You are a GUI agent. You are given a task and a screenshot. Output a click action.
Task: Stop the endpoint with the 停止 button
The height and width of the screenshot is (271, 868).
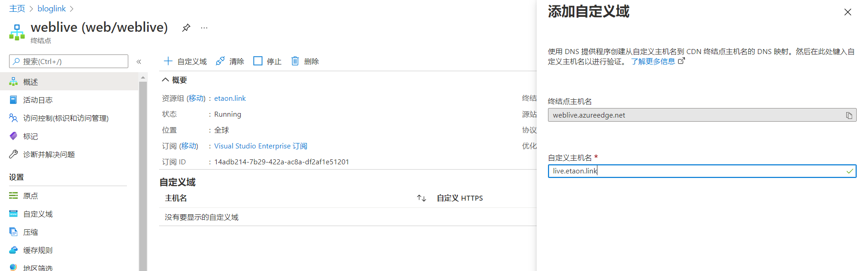click(x=267, y=61)
